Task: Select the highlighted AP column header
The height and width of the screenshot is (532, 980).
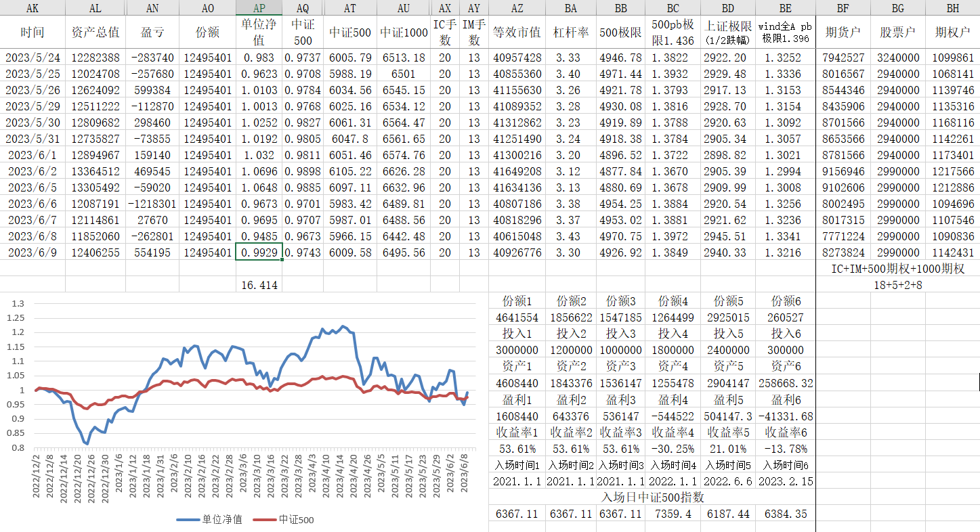Action: coord(259,8)
